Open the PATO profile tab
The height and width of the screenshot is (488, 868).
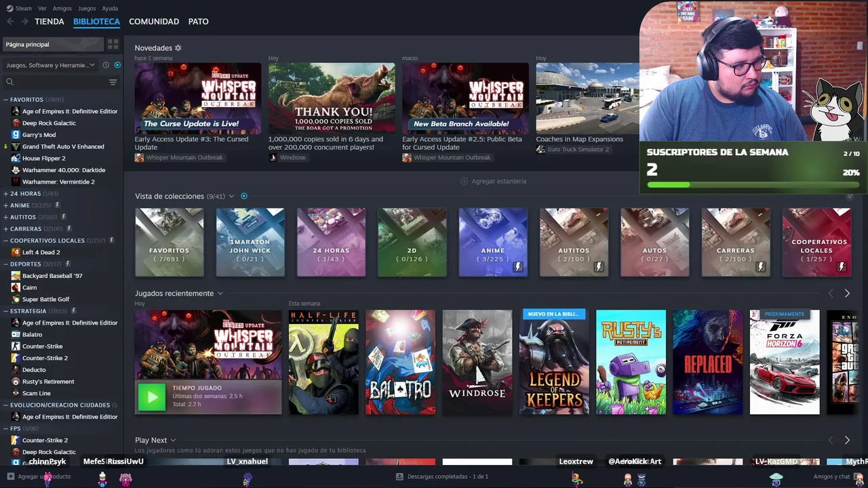(198, 22)
